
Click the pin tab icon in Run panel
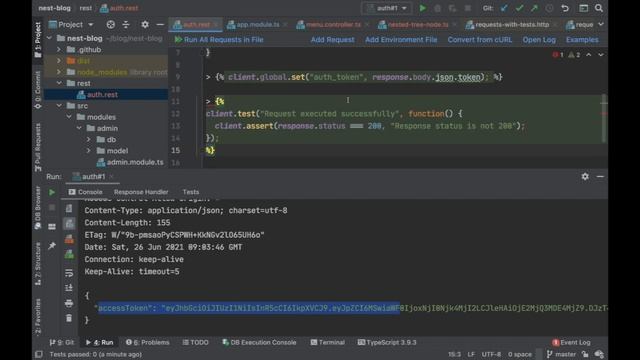(52, 245)
